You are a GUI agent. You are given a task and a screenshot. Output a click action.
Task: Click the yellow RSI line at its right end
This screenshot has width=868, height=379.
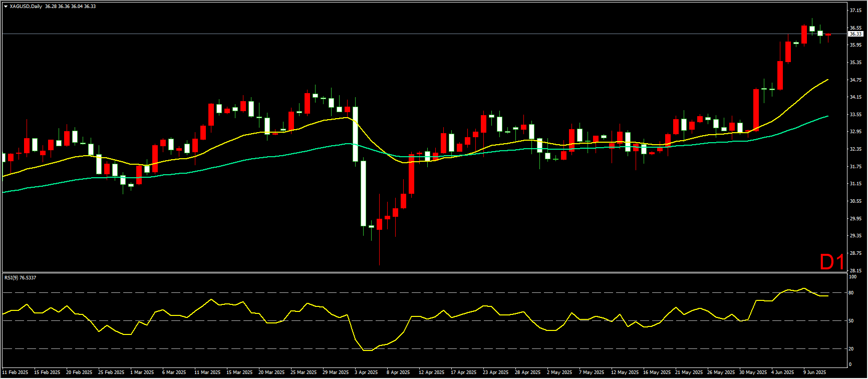coord(827,295)
